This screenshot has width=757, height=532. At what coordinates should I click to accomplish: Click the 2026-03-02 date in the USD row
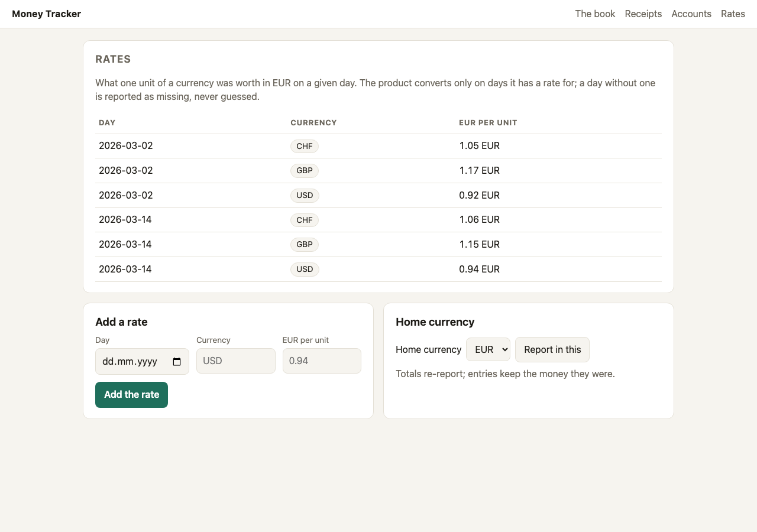[126, 195]
